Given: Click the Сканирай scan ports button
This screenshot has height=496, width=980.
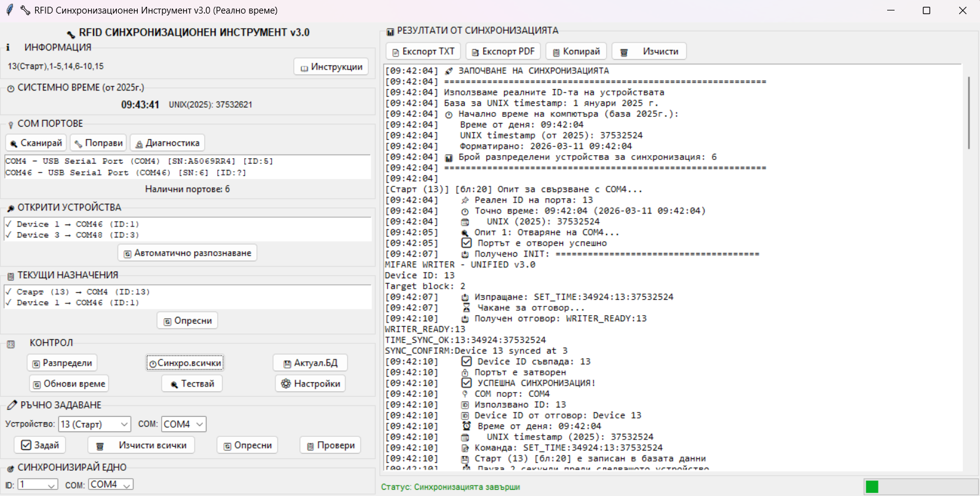Looking at the screenshot, I should click(x=36, y=143).
